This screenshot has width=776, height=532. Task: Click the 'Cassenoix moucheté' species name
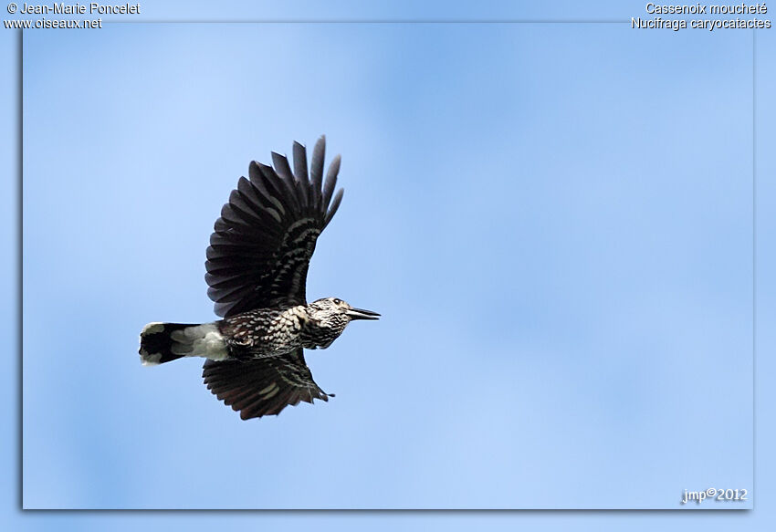click(x=706, y=8)
